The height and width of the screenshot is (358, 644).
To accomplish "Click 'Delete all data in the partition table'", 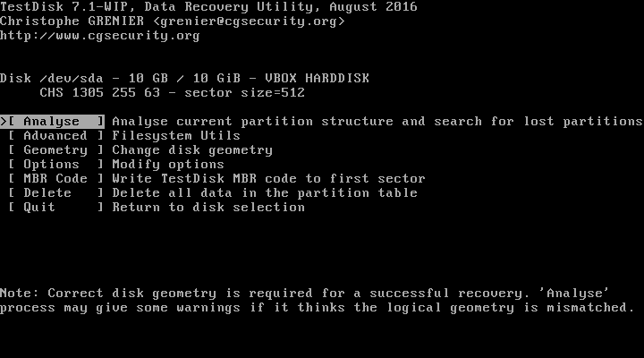I will (265, 192).
